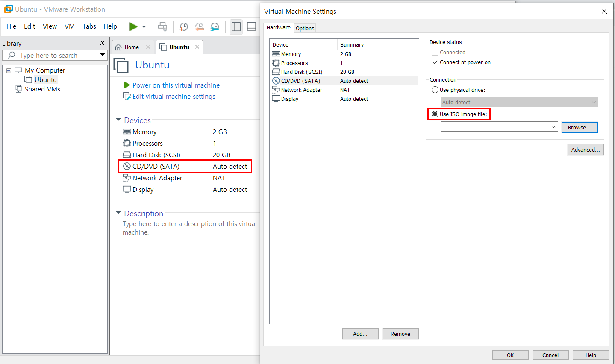Select Display in settings device list
The width and height of the screenshot is (615, 364).
[x=344, y=99]
